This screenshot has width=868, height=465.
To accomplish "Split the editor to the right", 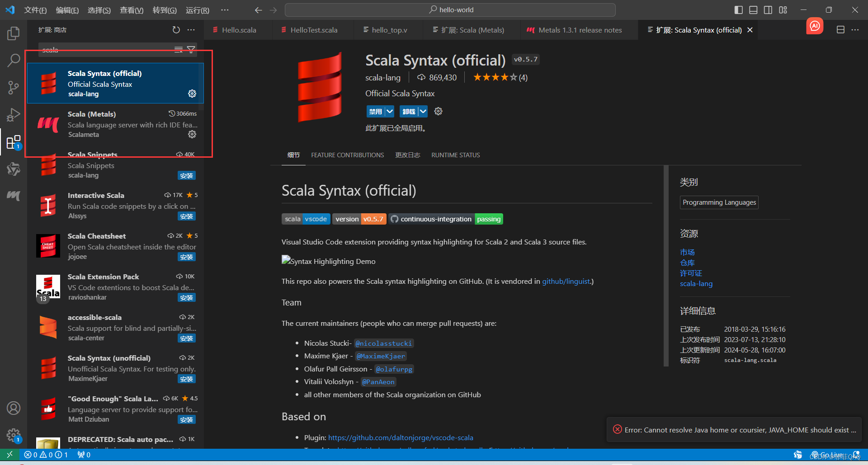I will [840, 30].
